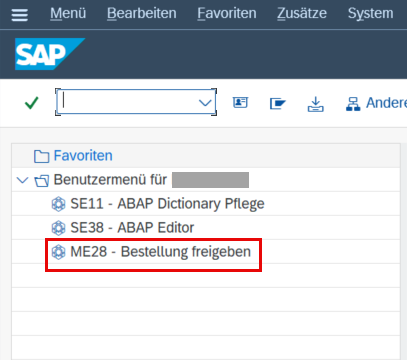Open the SAP Menu icon next to the command field
Viewport: 407px width, 360px height.
tap(240, 102)
